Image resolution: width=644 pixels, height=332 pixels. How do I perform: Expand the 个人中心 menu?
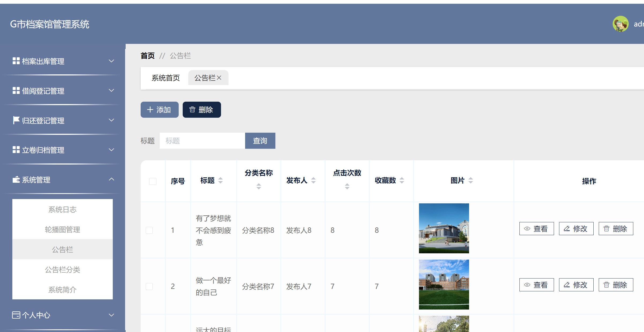[x=111, y=315]
